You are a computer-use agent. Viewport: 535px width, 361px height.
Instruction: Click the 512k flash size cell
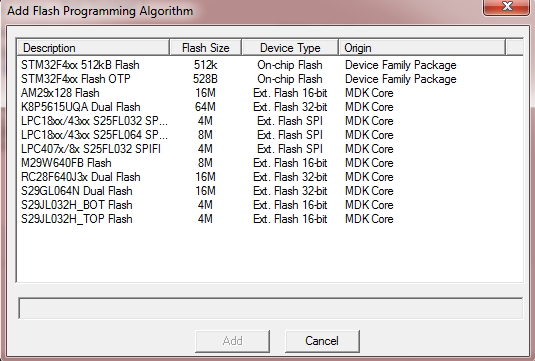click(x=205, y=65)
